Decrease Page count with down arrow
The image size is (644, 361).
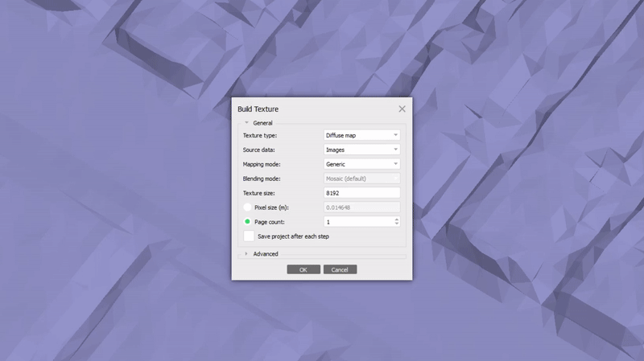point(397,224)
